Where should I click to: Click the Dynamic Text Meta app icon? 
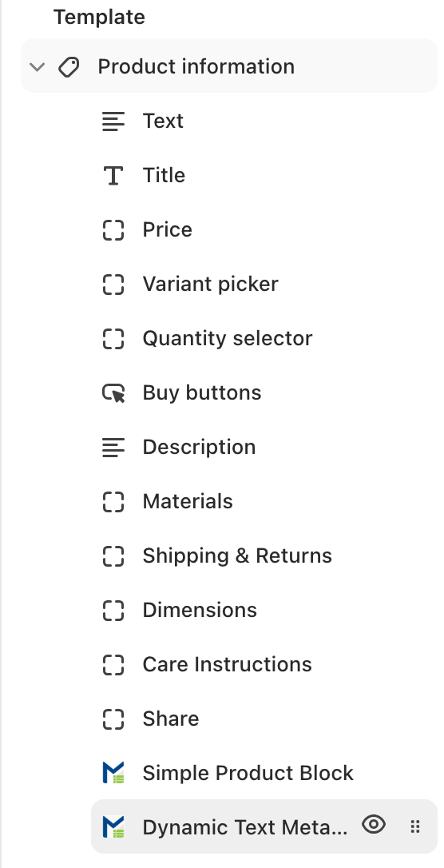(x=113, y=827)
